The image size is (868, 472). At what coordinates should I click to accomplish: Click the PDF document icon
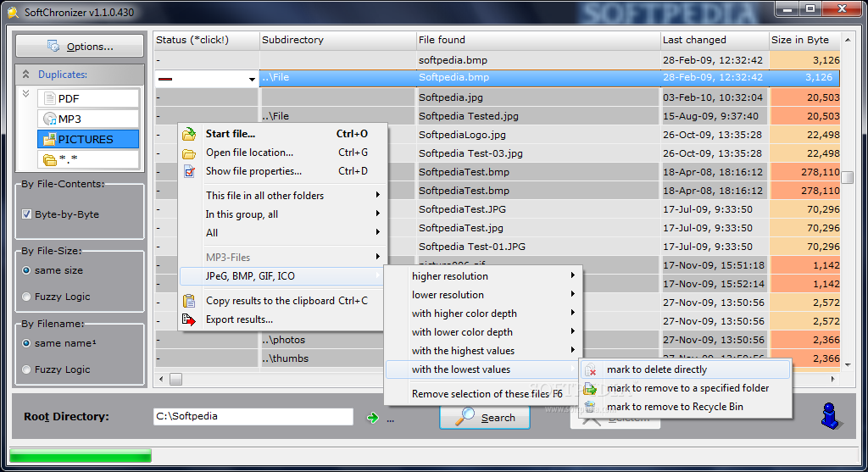click(x=50, y=98)
